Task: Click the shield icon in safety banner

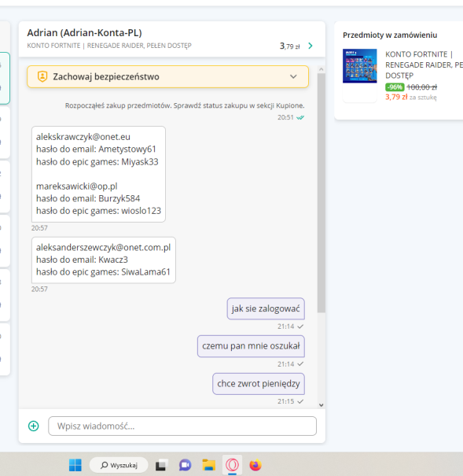Action: coord(42,76)
